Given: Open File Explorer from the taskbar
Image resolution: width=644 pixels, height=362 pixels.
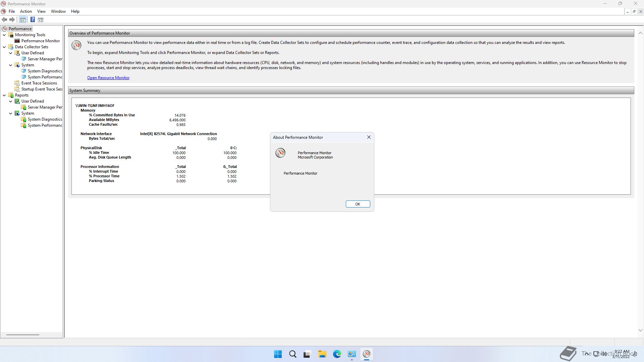Looking at the screenshot, I should (x=322, y=354).
